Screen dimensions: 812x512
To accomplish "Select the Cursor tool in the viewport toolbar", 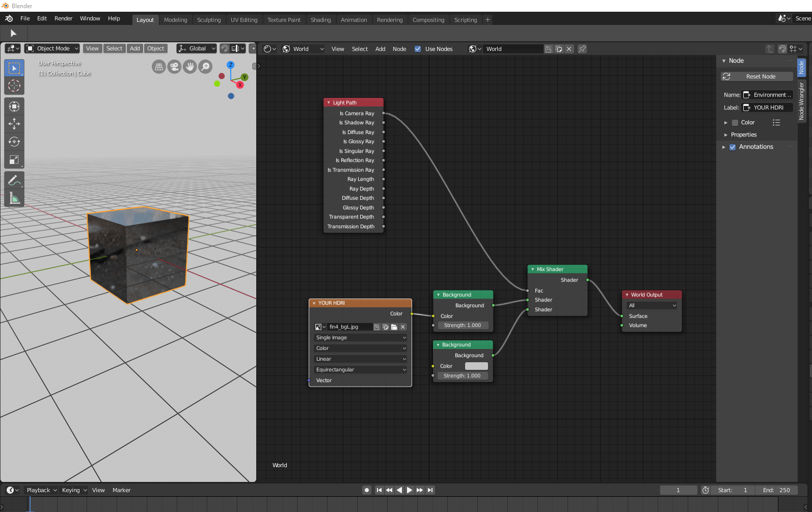I will pos(14,86).
